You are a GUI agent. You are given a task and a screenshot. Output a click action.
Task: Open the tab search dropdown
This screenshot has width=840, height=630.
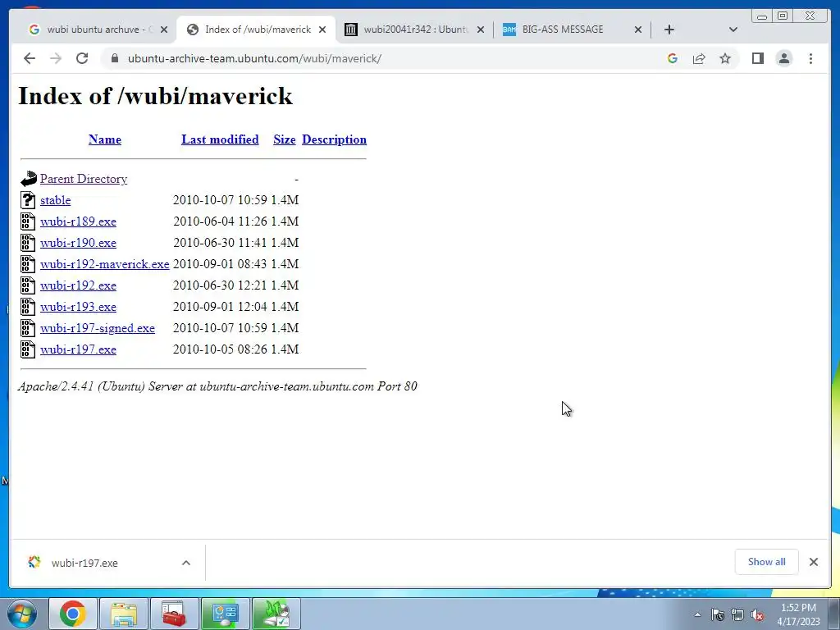click(x=733, y=30)
